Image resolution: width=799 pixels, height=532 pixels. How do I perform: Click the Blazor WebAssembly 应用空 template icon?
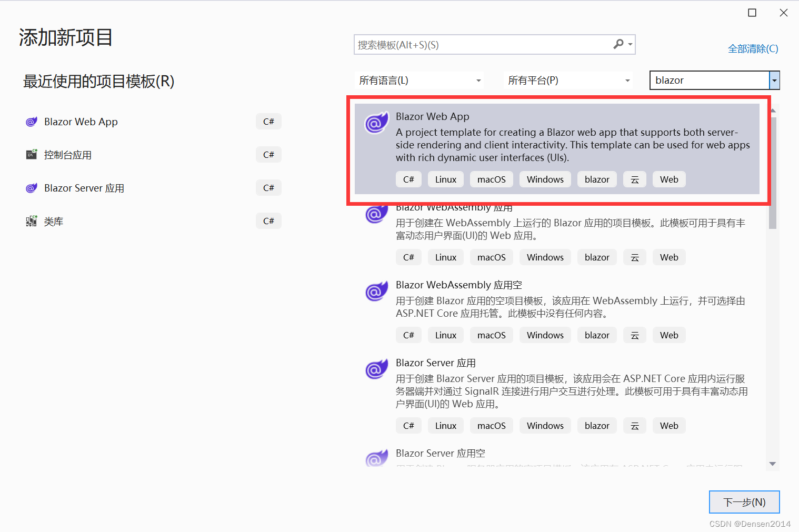pos(376,291)
